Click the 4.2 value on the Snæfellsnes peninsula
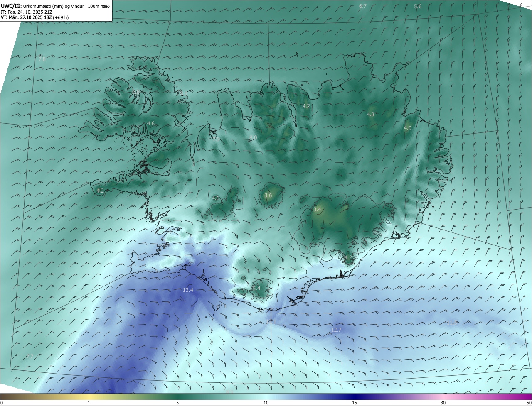 pos(100,191)
